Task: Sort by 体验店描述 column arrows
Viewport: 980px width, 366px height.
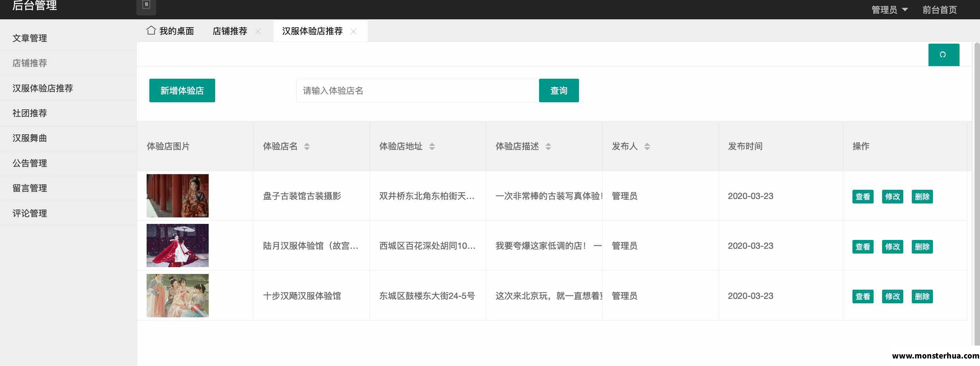Action: tap(548, 146)
